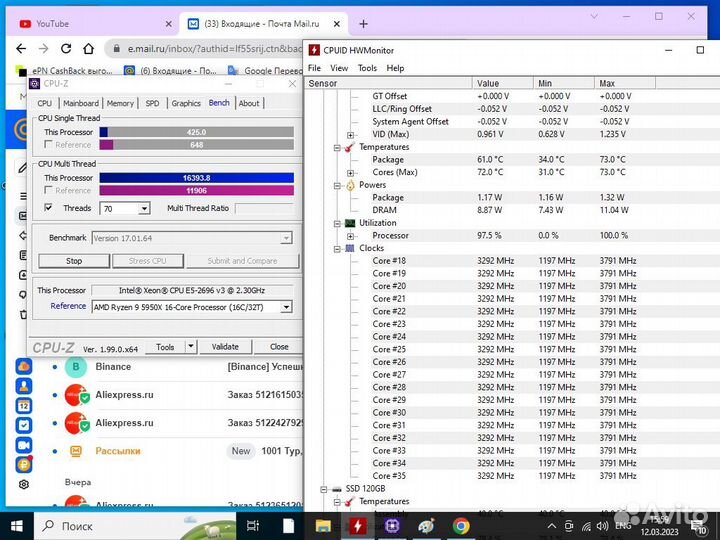
Task: Click the multi thread This Processor bar
Action: pyautogui.click(x=197, y=178)
